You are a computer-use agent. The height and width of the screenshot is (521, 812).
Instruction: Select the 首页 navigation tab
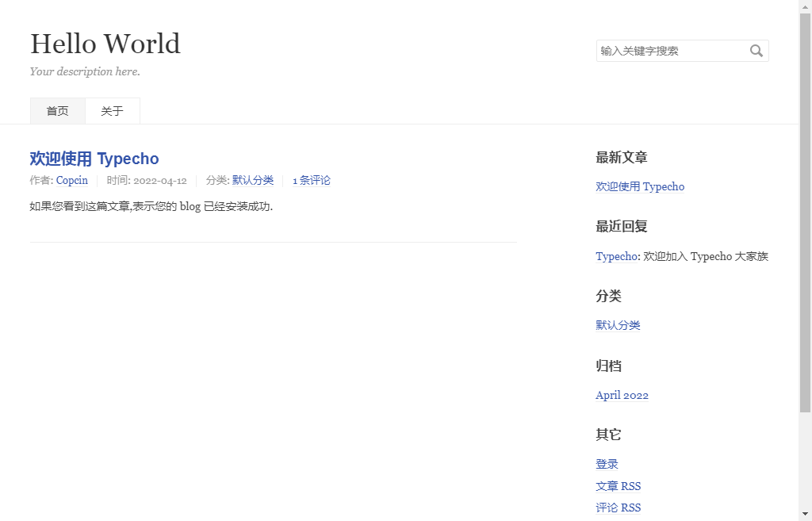[x=57, y=111]
